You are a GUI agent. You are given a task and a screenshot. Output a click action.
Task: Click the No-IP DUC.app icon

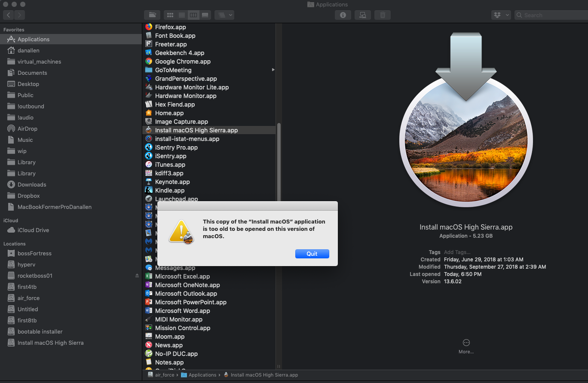click(149, 354)
